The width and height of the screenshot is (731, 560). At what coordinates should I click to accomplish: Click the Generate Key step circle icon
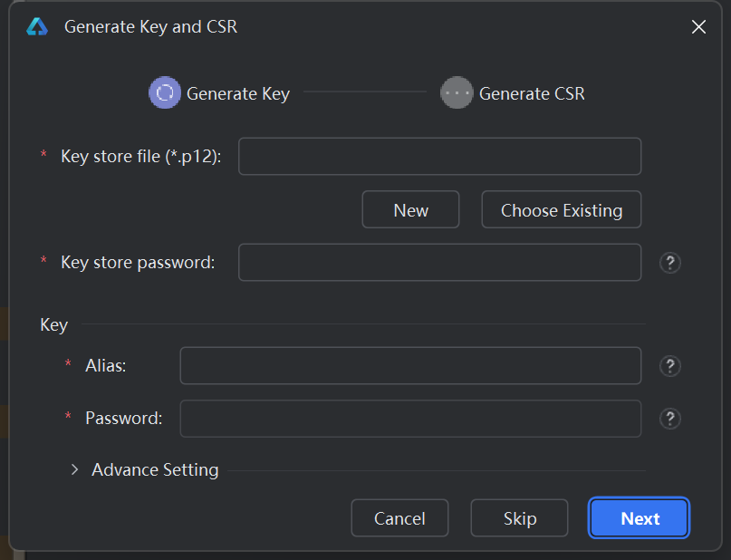(165, 92)
